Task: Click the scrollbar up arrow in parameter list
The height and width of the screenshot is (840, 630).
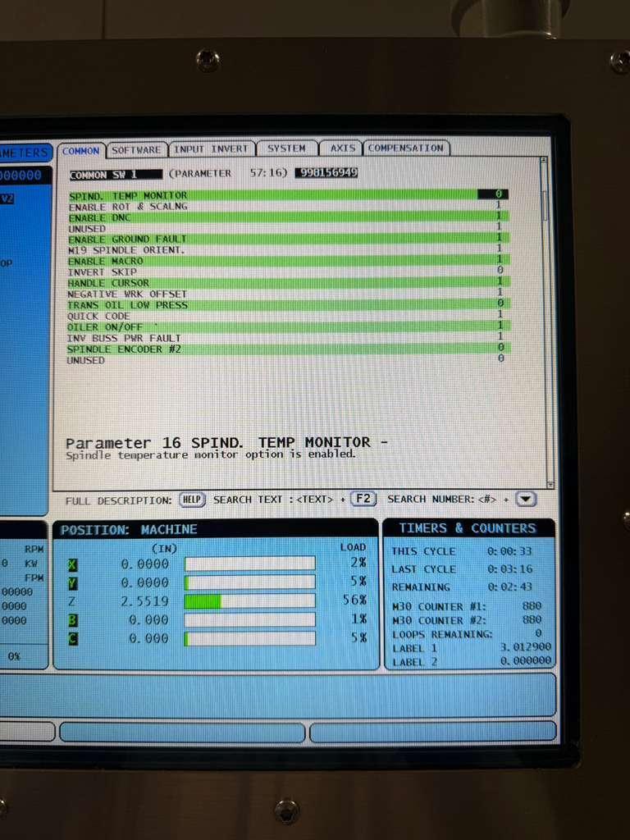Action: coord(544,162)
